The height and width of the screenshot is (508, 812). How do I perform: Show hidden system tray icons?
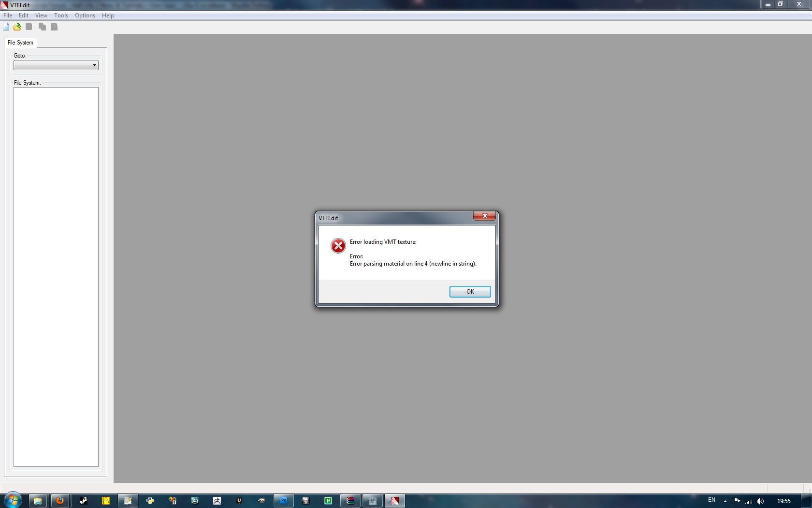[725, 501]
